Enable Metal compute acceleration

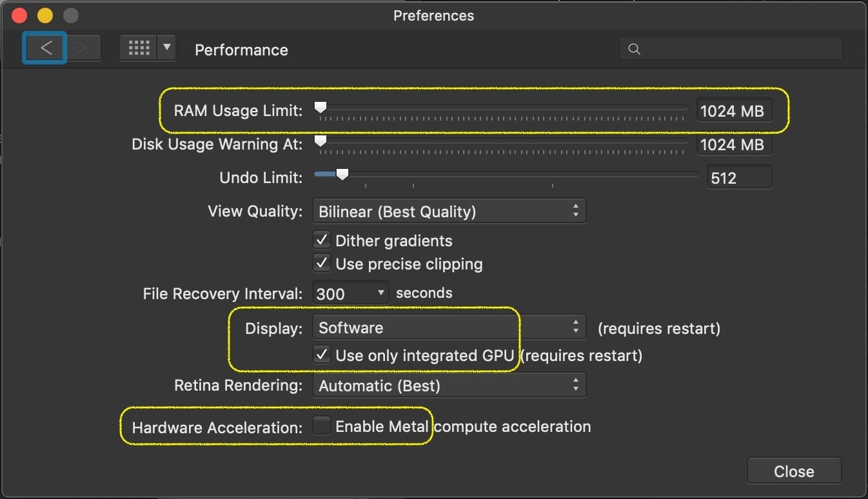click(x=322, y=426)
